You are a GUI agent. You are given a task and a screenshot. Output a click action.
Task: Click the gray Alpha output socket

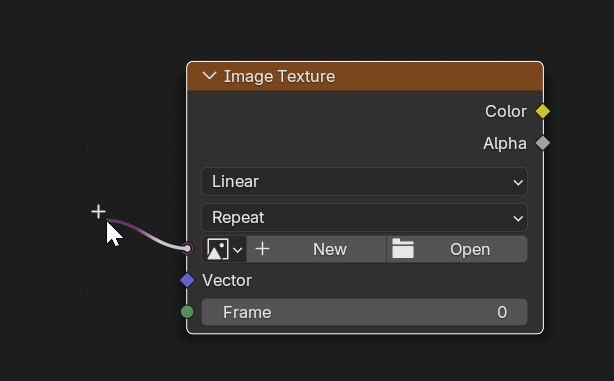tap(543, 143)
